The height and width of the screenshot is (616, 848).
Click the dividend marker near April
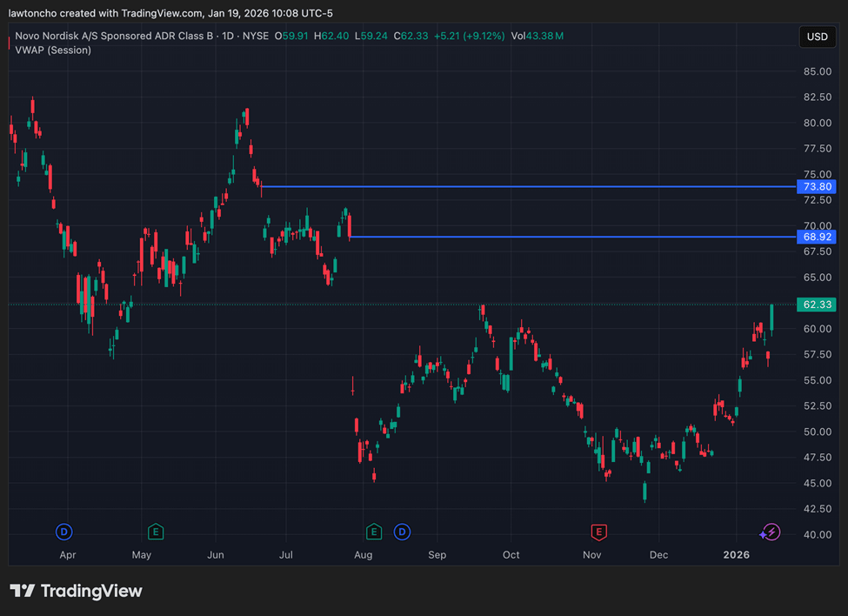[x=63, y=532]
